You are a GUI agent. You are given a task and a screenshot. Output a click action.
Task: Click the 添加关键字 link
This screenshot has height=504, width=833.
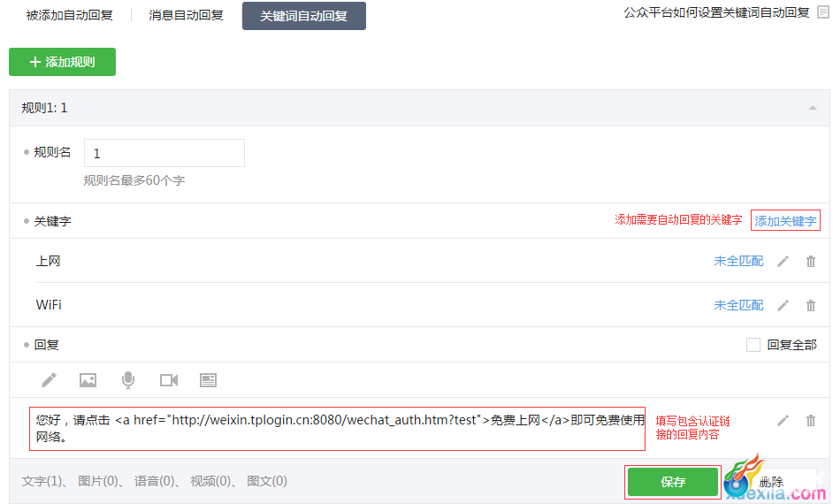pos(785,220)
